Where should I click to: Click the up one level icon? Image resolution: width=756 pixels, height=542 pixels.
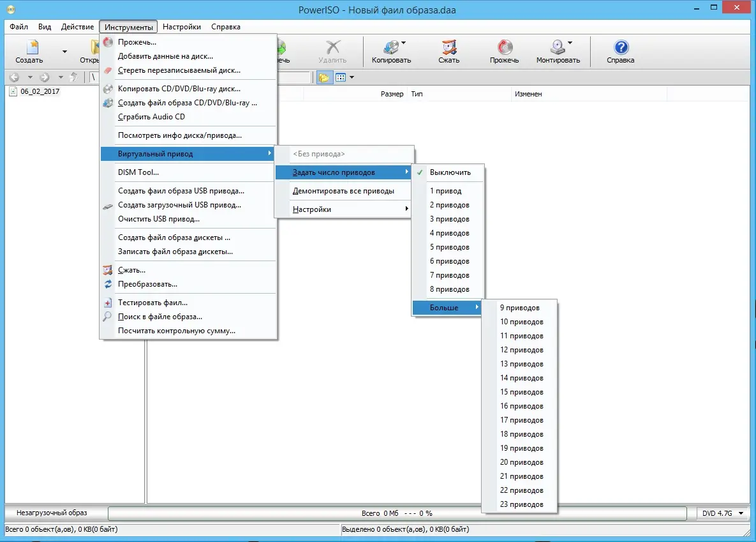point(74,77)
